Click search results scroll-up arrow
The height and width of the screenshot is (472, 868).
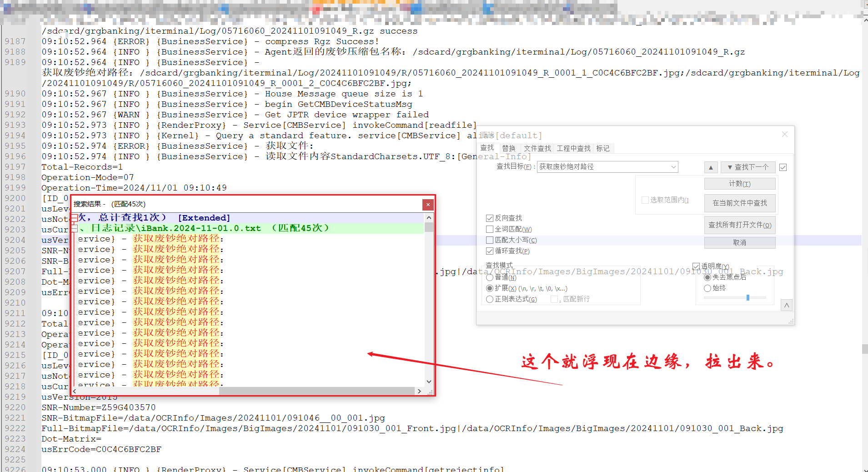pyautogui.click(x=429, y=218)
